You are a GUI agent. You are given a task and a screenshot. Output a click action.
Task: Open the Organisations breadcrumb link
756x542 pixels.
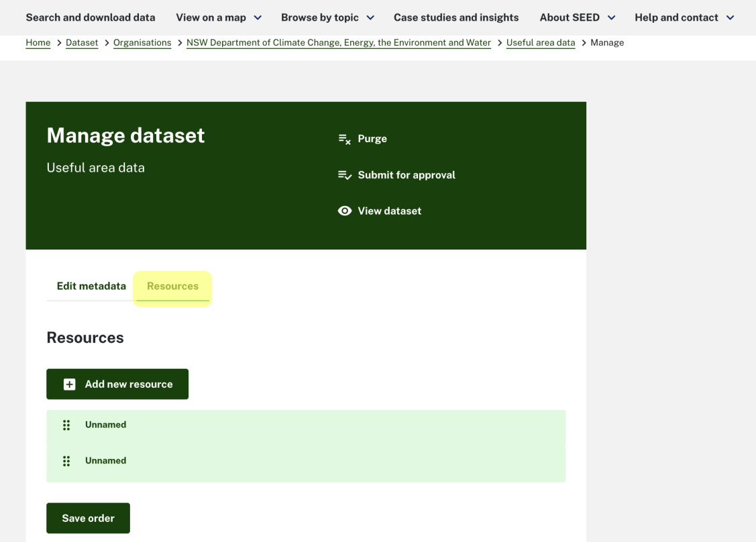pos(142,42)
